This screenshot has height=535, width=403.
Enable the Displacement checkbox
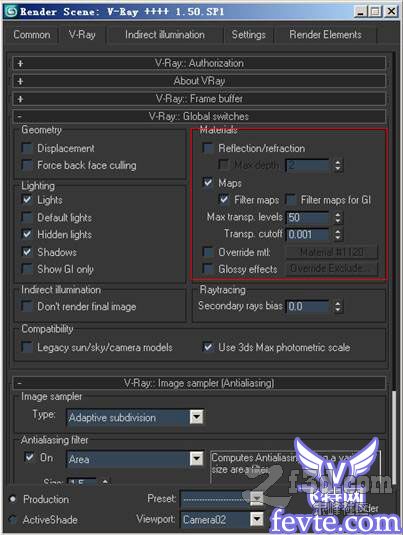[27, 148]
